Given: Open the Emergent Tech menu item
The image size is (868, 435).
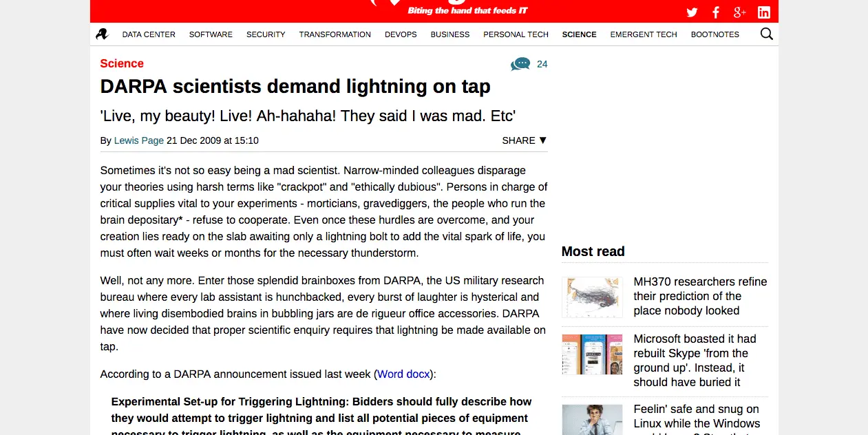Looking at the screenshot, I should coord(644,34).
